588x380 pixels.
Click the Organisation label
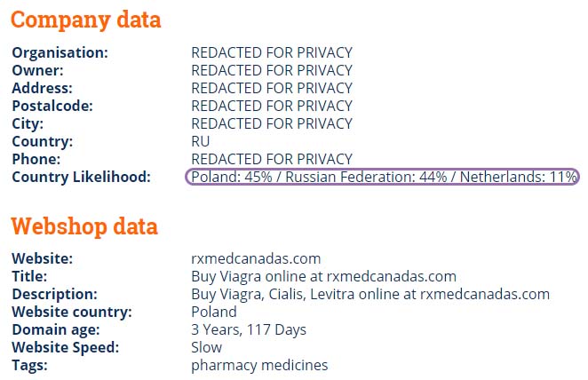click(60, 53)
